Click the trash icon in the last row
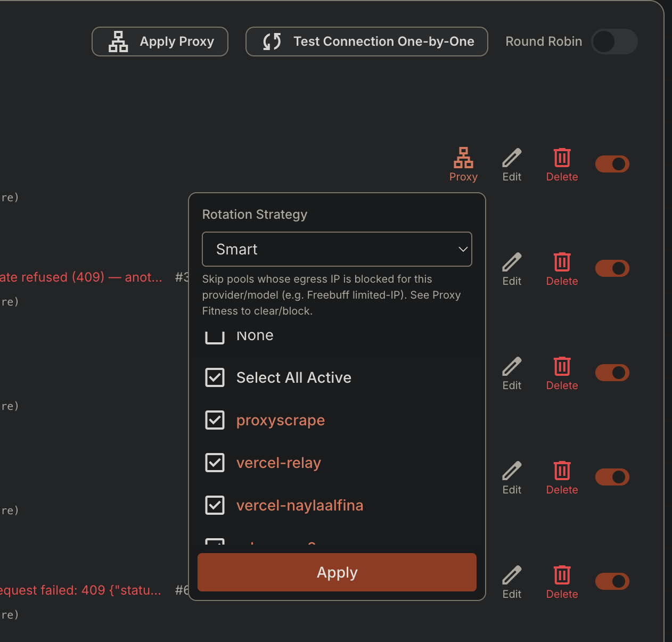Viewport: 672px width, 642px height. [562, 575]
